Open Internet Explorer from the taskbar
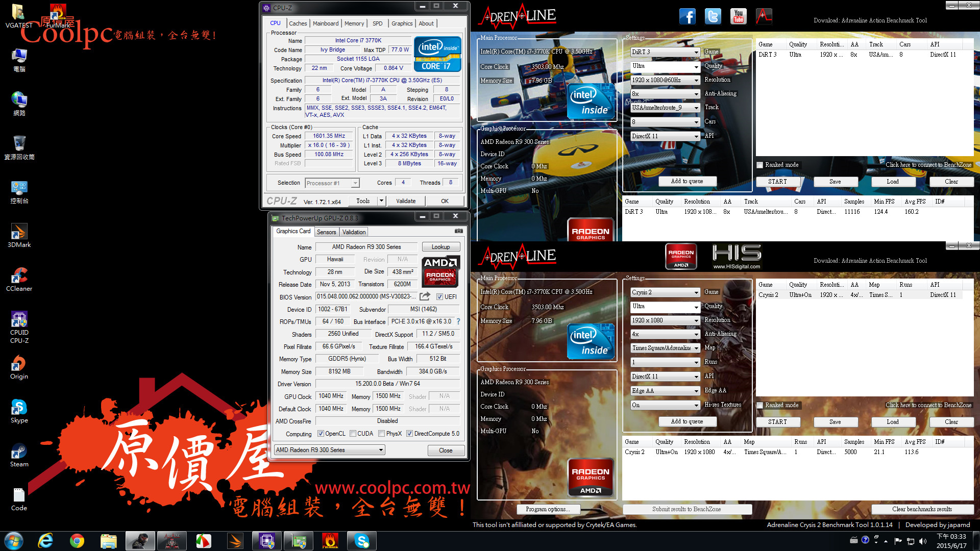 pos(45,541)
